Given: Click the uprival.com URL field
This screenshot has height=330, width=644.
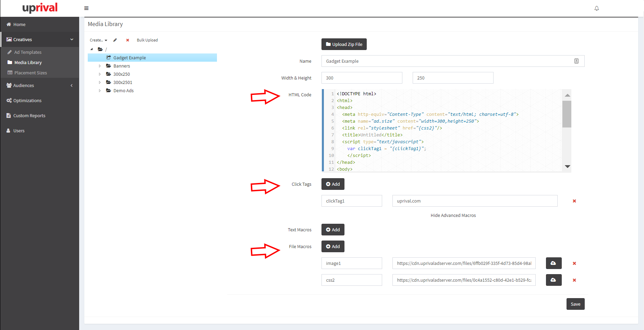Looking at the screenshot, I should click(x=475, y=201).
